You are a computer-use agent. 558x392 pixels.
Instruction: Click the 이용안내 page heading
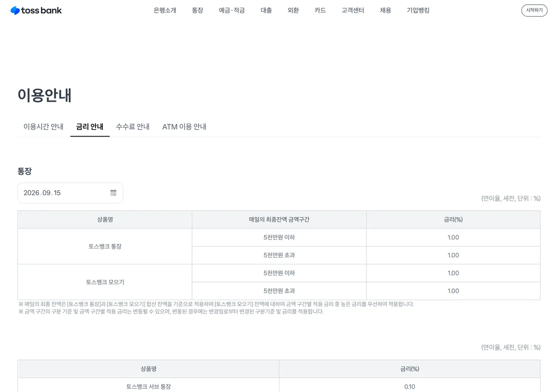(45, 95)
